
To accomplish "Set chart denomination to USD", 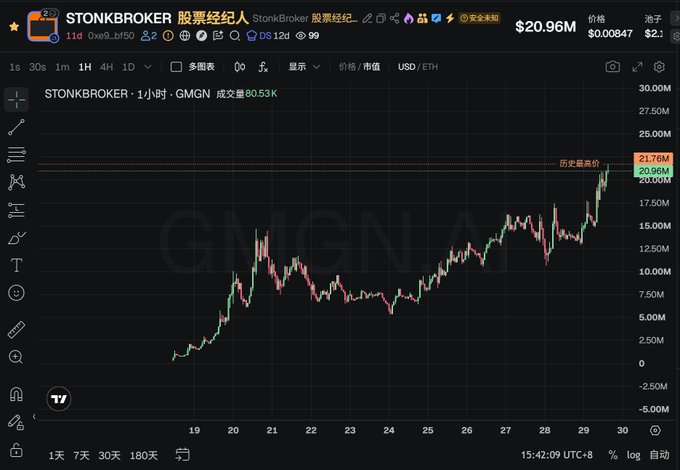I will pyautogui.click(x=406, y=67).
